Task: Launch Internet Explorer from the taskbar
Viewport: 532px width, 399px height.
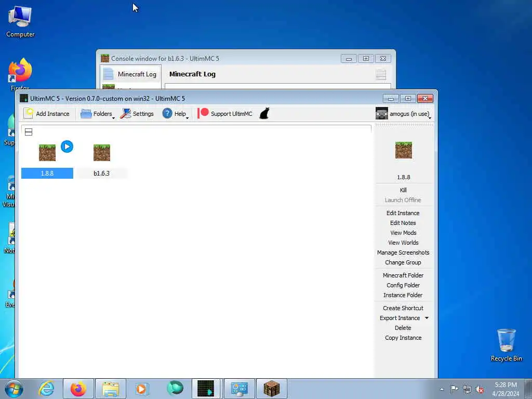Action: [46, 389]
